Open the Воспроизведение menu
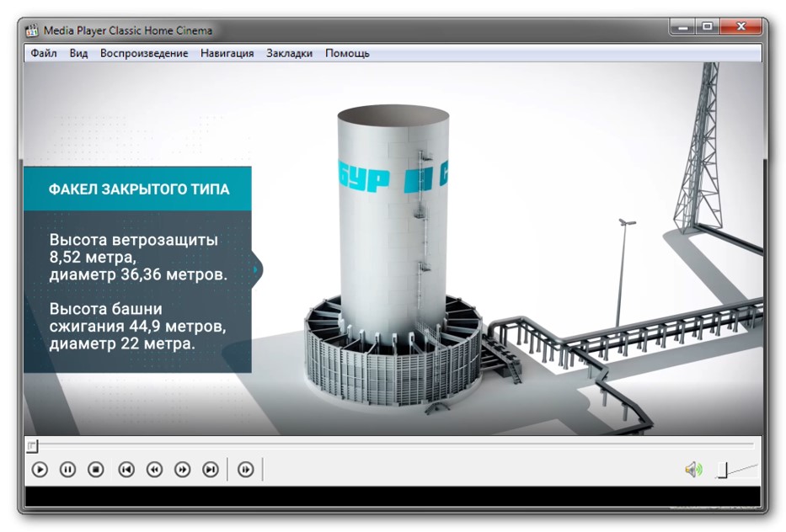786x532 pixels. pyautogui.click(x=144, y=53)
